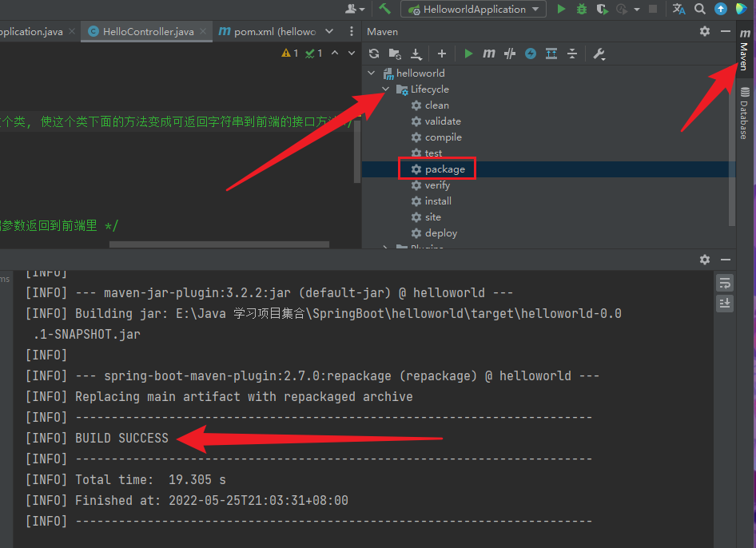Viewport: 756px width, 548px height.
Task: Open Maven settings wrench icon
Action: point(599,54)
